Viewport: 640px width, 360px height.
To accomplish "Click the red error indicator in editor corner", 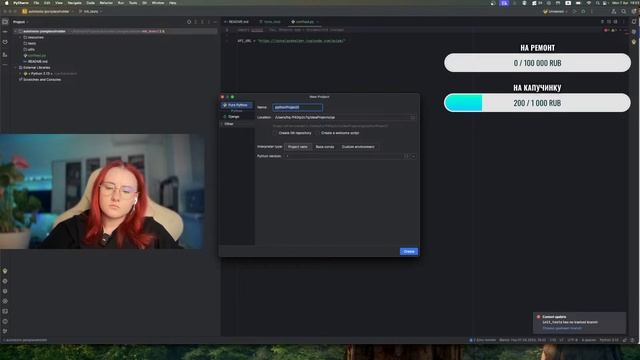I will [x=607, y=30].
